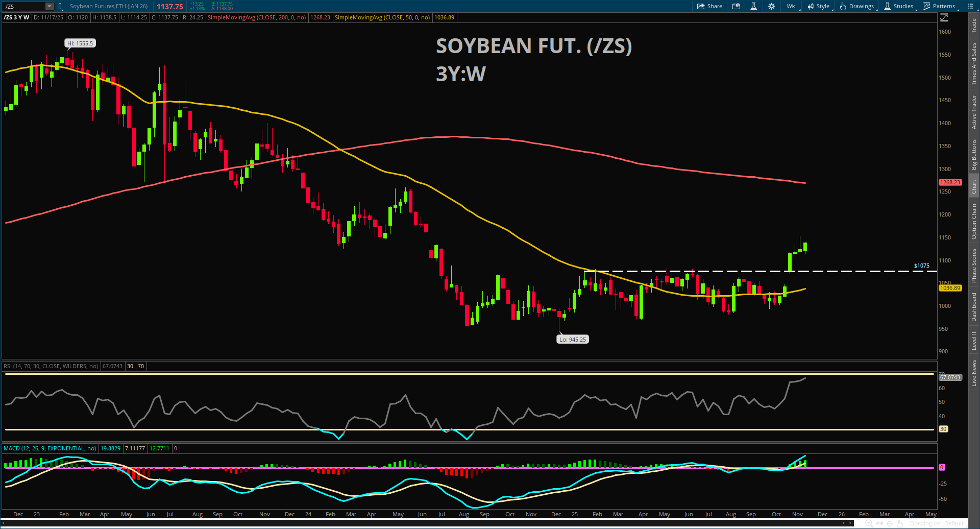The width and height of the screenshot is (980, 529).
Task: Open the chart alert icon next to Share
Action: [x=736, y=6]
